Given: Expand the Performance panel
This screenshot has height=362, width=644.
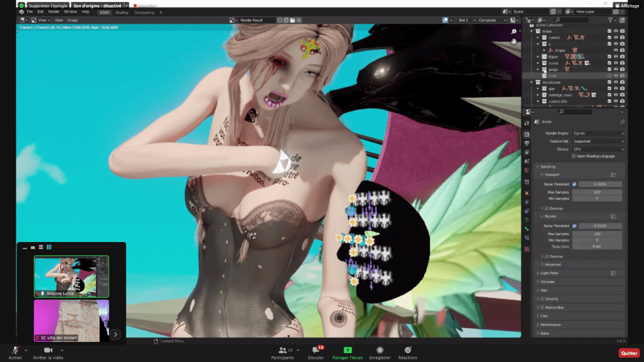Looking at the screenshot, I should (551, 325).
